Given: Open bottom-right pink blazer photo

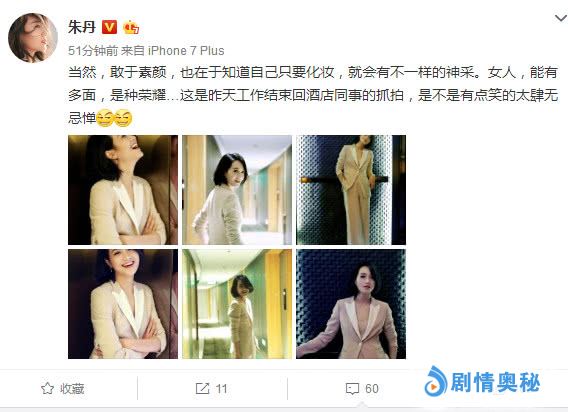Looking at the screenshot, I should coord(351,304).
